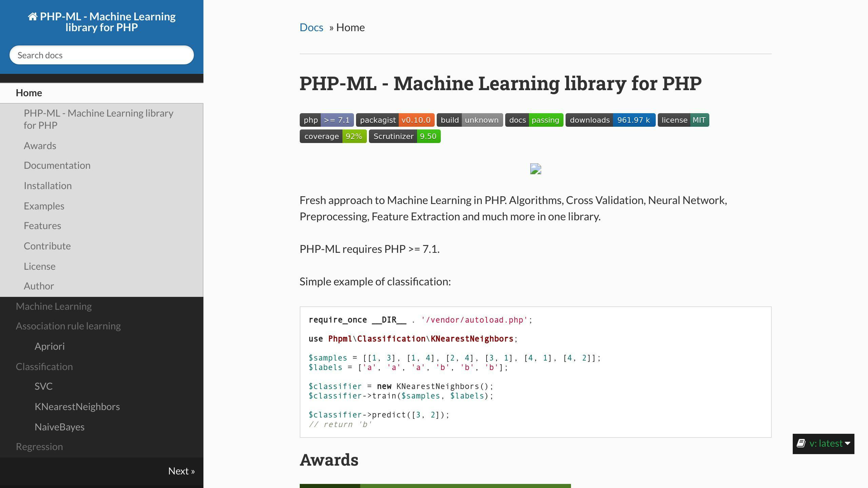Select "Home" in the sidebar navigation
Image resolution: width=868 pixels, height=488 pixels.
pos(29,93)
